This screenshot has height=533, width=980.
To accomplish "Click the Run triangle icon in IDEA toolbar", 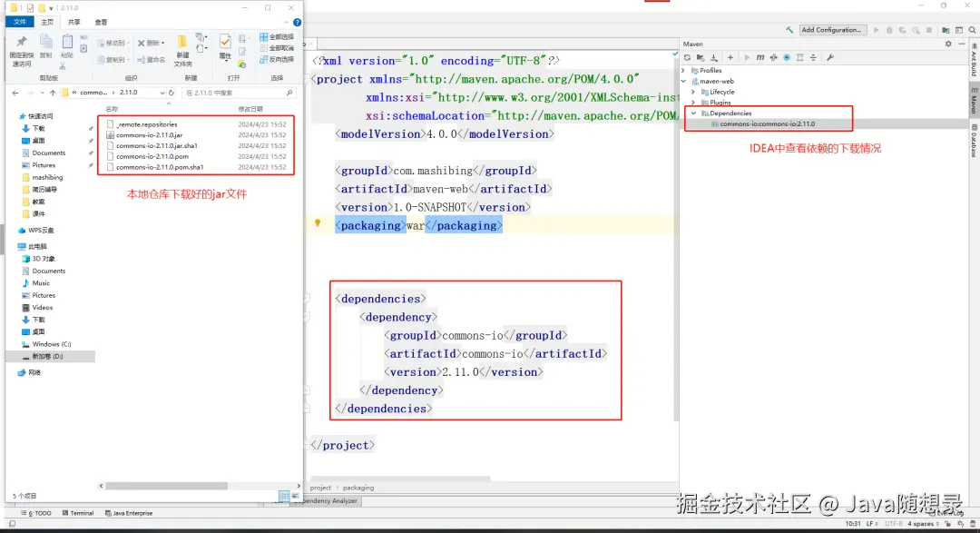I will 877,30.
